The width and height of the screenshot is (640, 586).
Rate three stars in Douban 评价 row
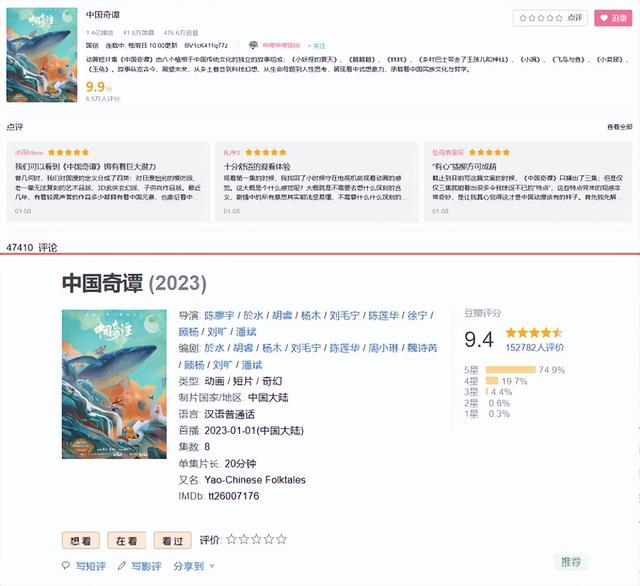tap(256, 539)
